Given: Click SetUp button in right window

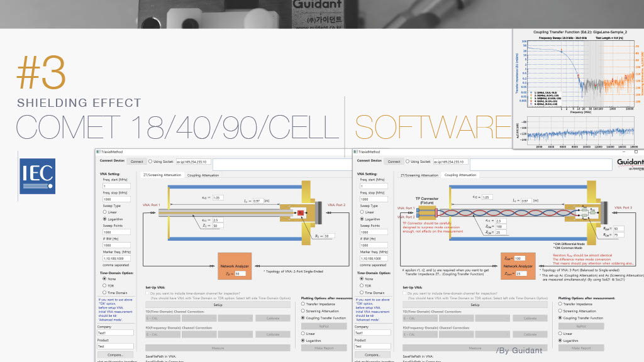Looking at the screenshot, I should coord(475,305).
